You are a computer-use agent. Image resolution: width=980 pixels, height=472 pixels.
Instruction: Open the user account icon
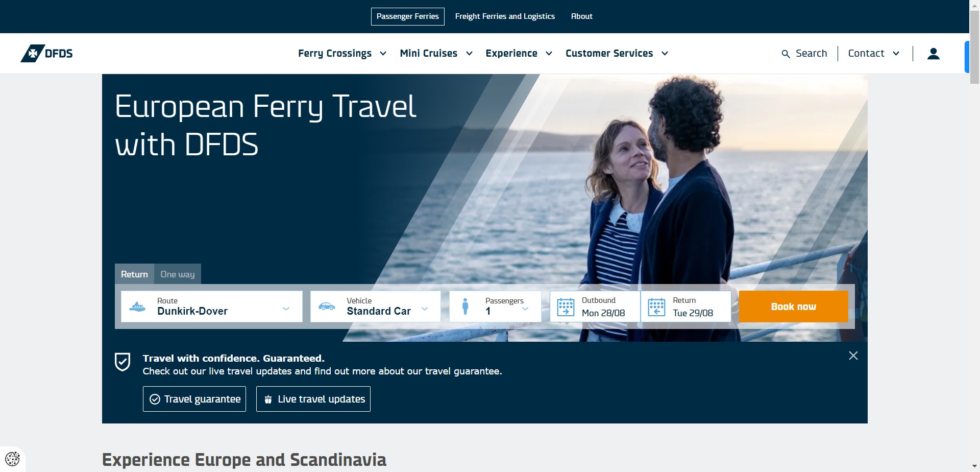tap(933, 53)
